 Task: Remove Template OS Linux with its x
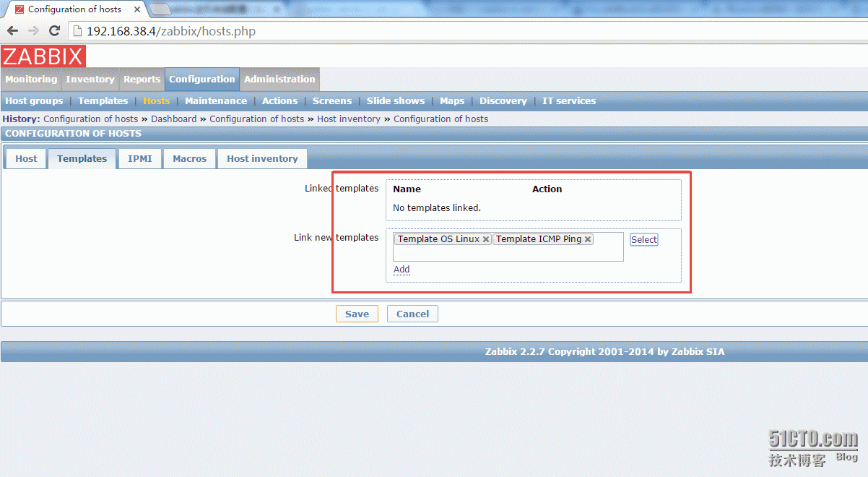coord(486,239)
